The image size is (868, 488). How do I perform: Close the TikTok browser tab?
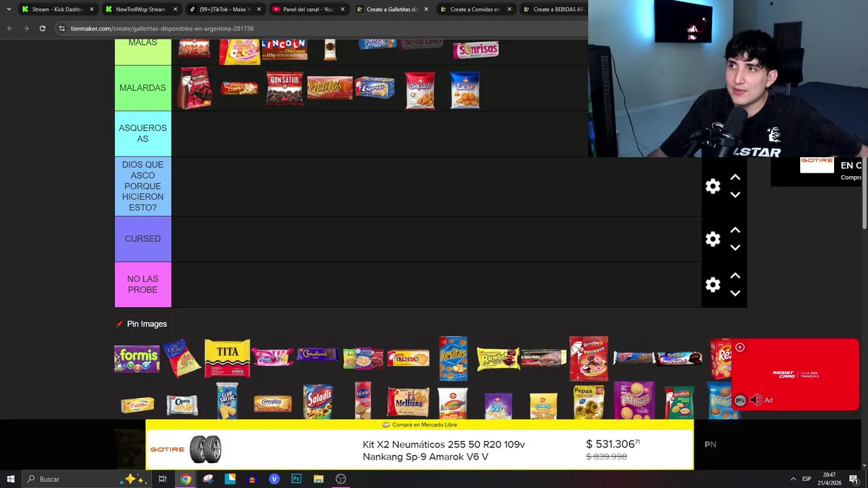[x=258, y=9]
